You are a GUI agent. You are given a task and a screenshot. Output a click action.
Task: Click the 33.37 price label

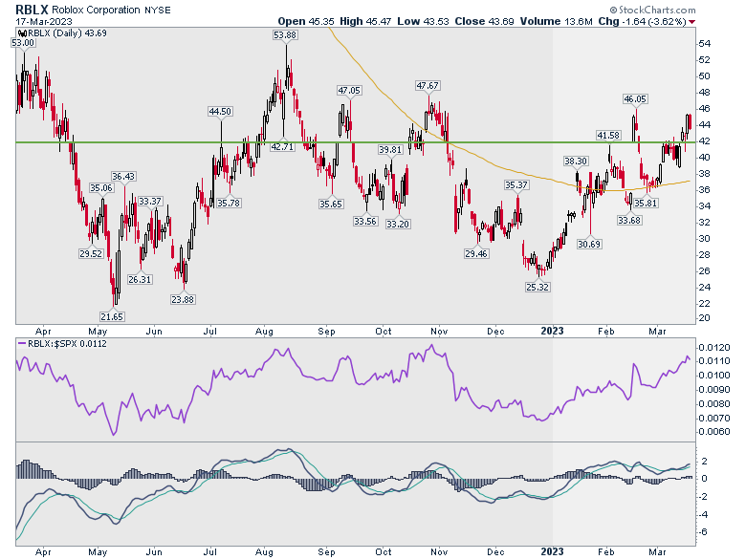(x=150, y=201)
